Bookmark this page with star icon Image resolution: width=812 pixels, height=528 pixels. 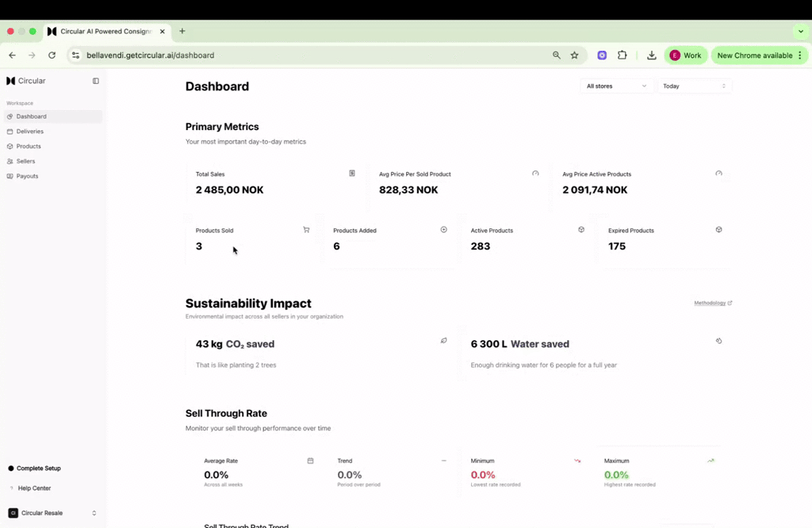574,55
